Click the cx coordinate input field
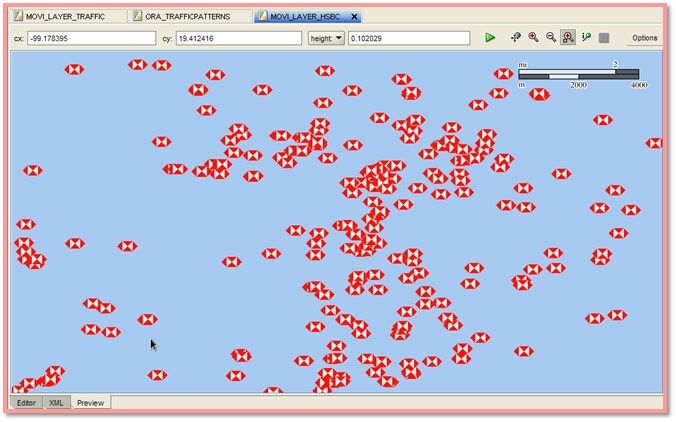Viewport: 676px width, 422px height. pos(91,38)
